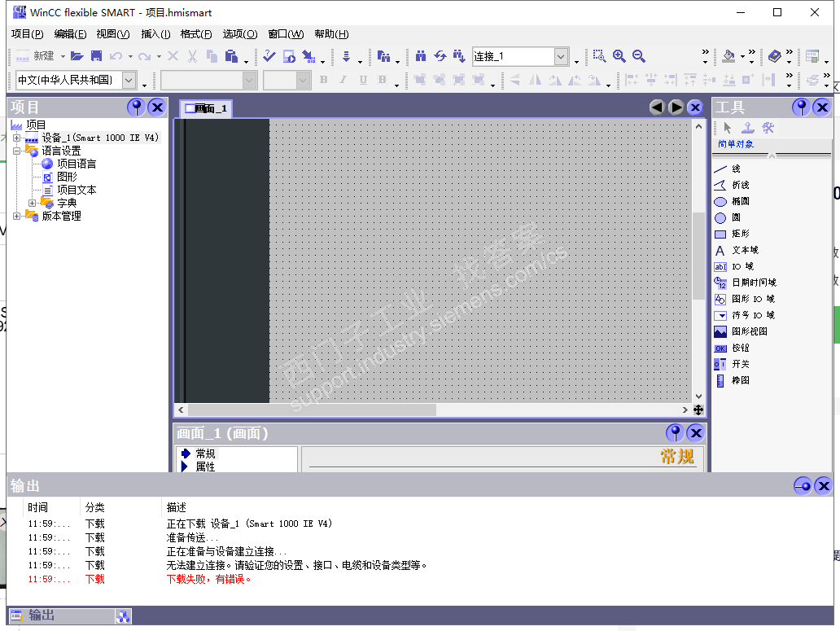Start runtime simulation icon

289,56
